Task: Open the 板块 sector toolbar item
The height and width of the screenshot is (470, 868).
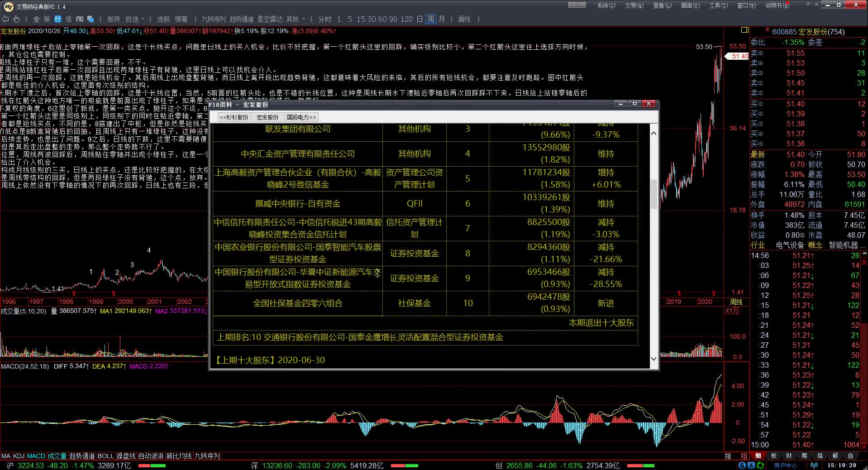Action: click(x=114, y=19)
